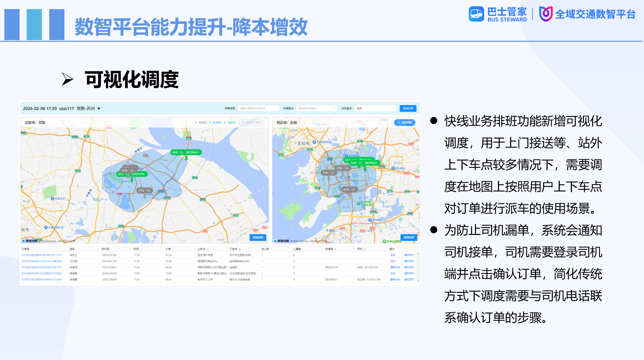Toggle the 待派车 pending legend filter

[x=202, y=123]
